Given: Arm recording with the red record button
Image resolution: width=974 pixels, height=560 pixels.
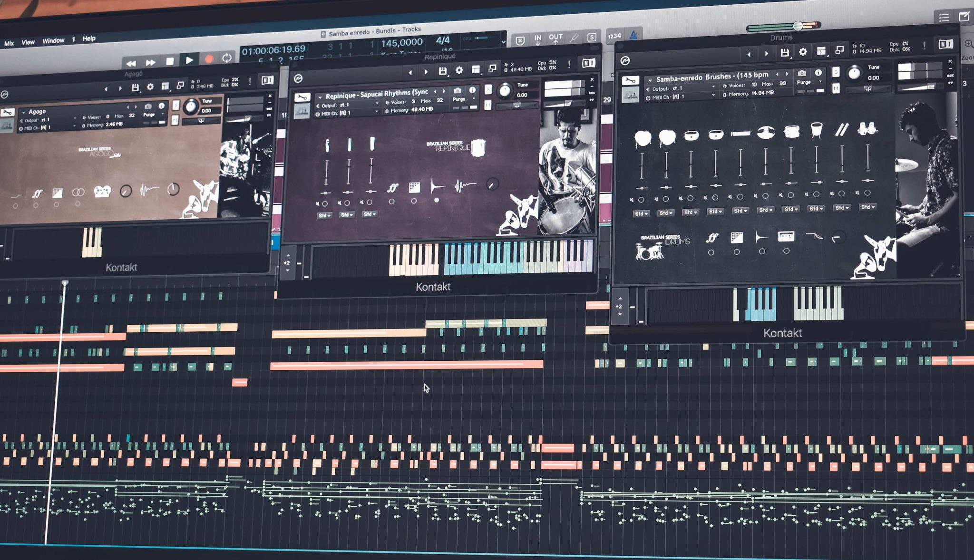Looking at the screenshot, I should [209, 59].
